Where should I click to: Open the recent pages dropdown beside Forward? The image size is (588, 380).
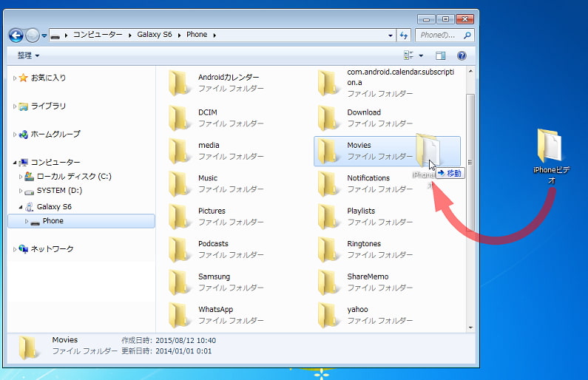(x=44, y=35)
